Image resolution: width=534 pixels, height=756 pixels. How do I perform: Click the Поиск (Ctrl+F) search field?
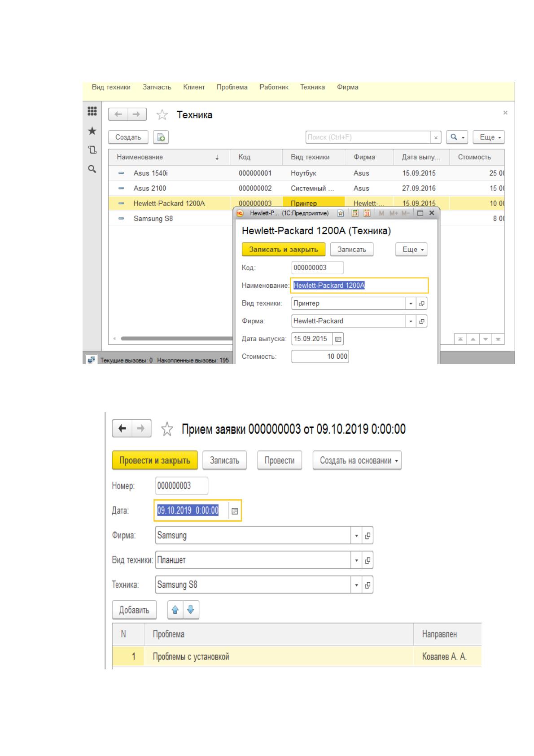pyautogui.click(x=368, y=137)
